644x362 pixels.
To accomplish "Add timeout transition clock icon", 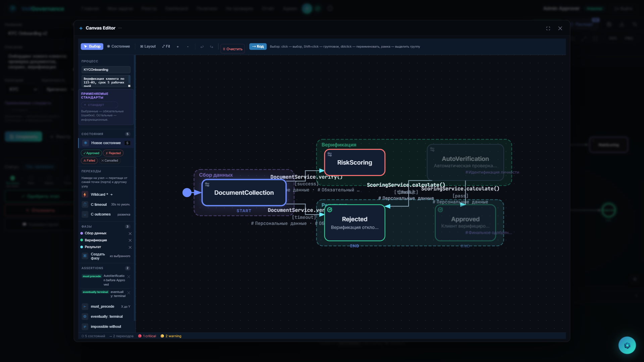I will click(x=85, y=204).
